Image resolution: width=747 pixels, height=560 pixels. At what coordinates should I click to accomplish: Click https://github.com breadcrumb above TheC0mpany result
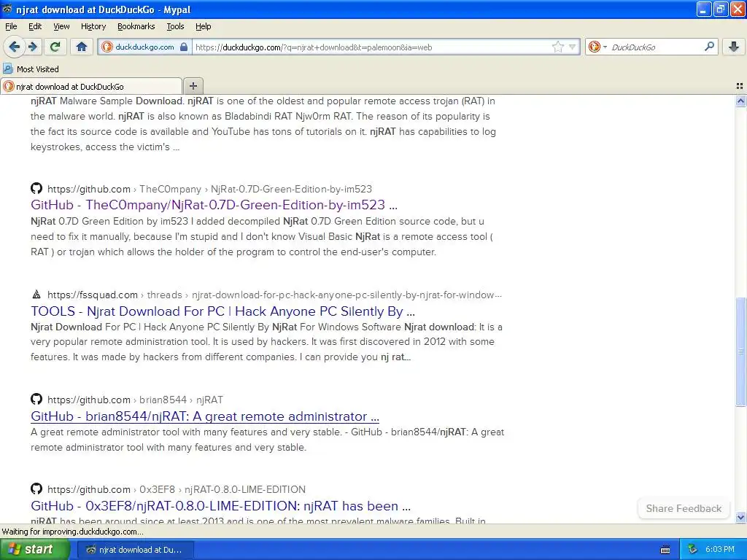[x=89, y=189]
